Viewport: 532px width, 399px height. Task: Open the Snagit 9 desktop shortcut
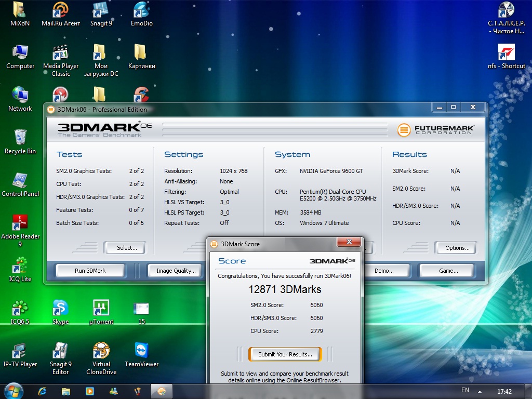(x=101, y=14)
